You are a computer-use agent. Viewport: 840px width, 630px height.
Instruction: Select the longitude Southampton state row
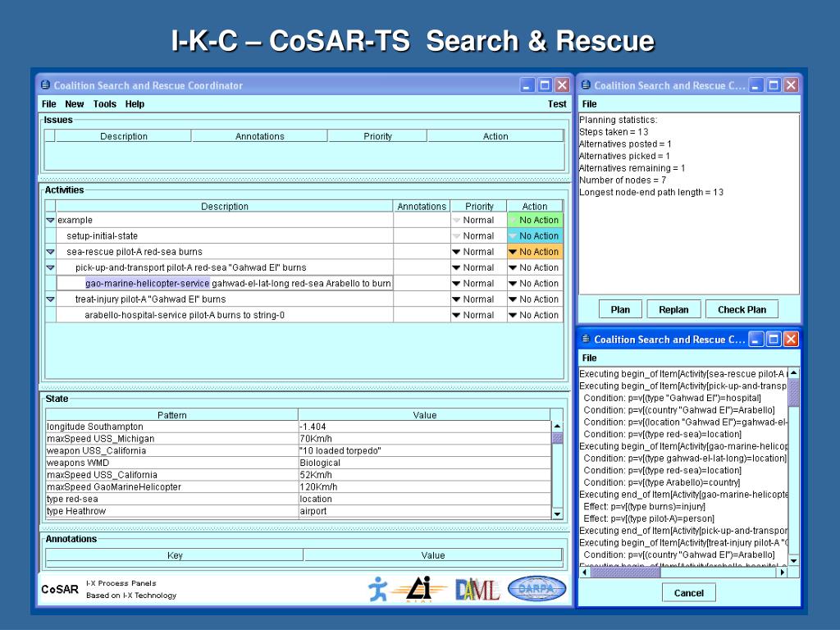coord(299,427)
